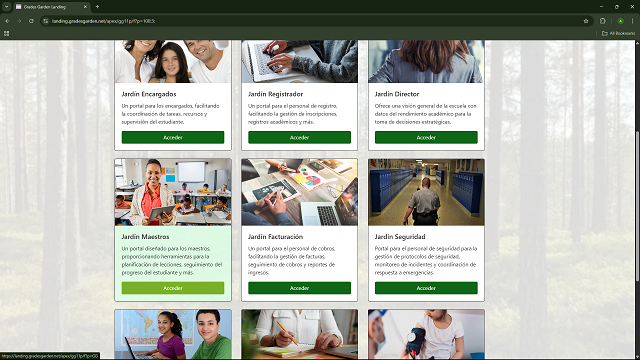Viewport: 640px width, 360px height.
Task: Click the students with world map photo
Action: pos(173,334)
